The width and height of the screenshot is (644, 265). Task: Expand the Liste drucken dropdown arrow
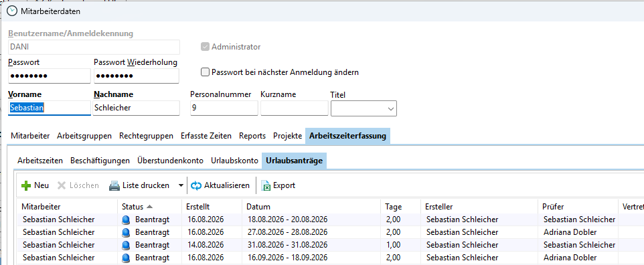tap(181, 186)
